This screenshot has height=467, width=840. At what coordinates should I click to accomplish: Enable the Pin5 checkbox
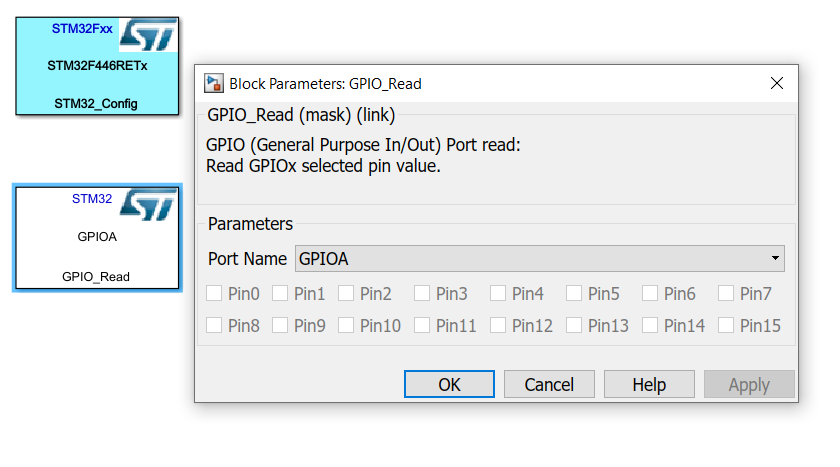pyautogui.click(x=574, y=293)
